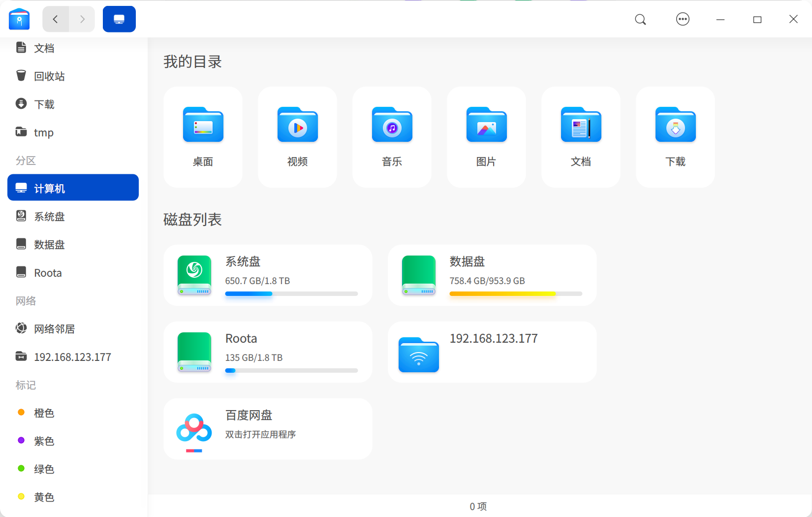Open the 视频 folder icon
This screenshot has width=812, height=517.
(297, 125)
